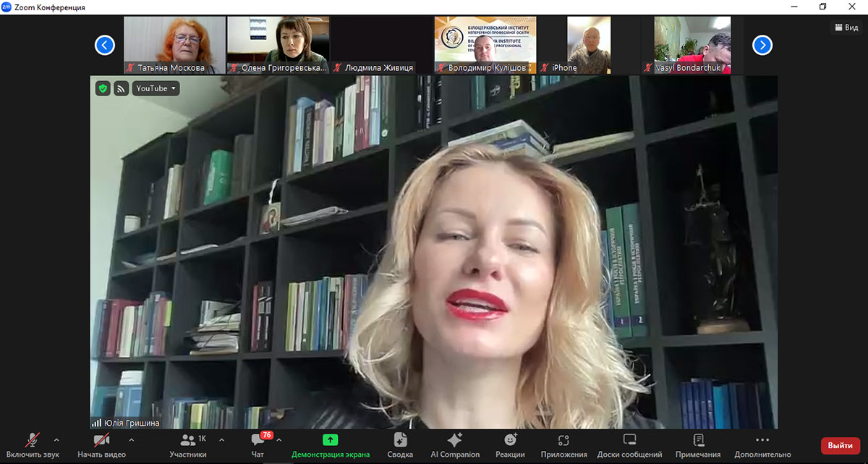Click the Zoom app icon in title bar

(x=7, y=7)
